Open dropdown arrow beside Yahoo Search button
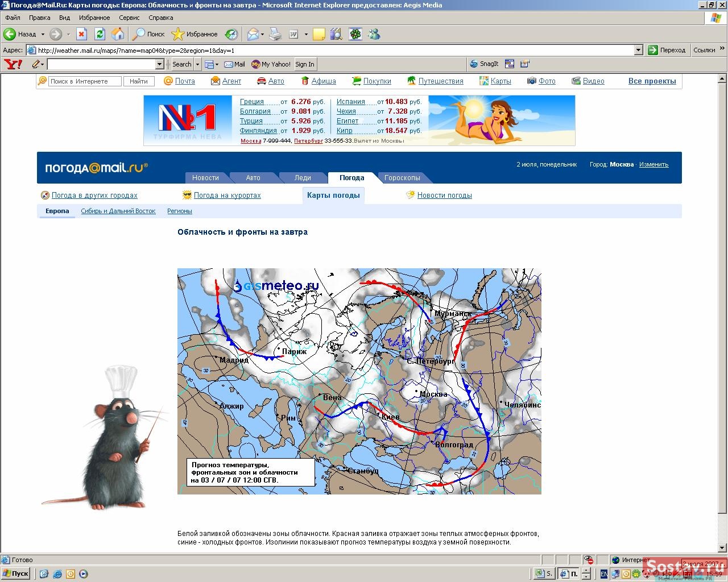 click(197, 64)
